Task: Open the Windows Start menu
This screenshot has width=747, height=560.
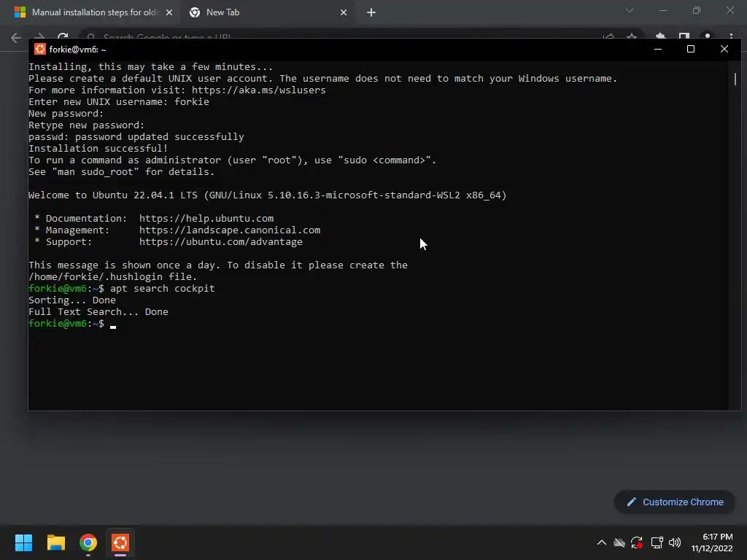Action: point(23,542)
